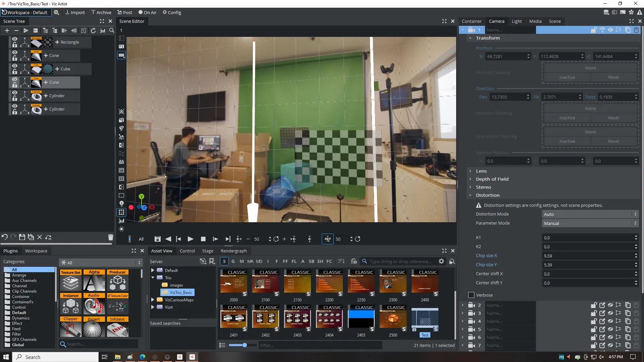Click the Import button
This screenshot has width=644, height=362.
pos(75,12)
